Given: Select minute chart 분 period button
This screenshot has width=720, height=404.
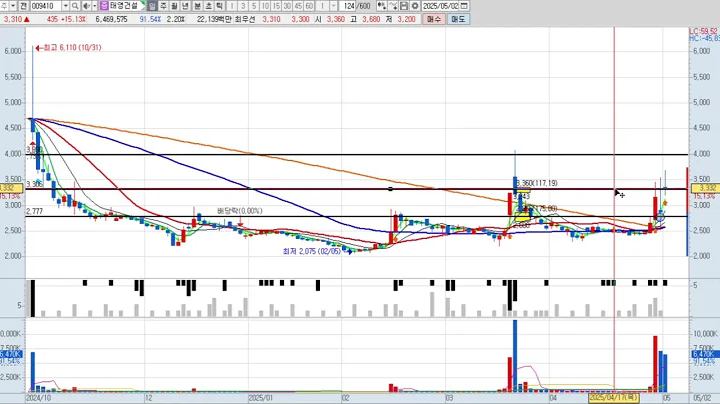Looking at the screenshot, I should pyautogui.click(x=197, y=6).
